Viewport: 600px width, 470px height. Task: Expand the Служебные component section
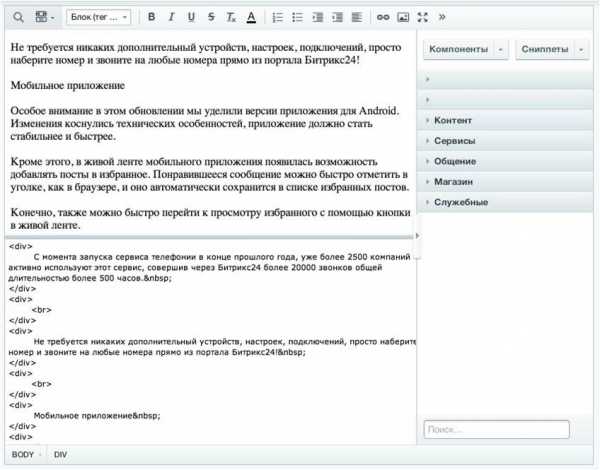click(505, 202)
